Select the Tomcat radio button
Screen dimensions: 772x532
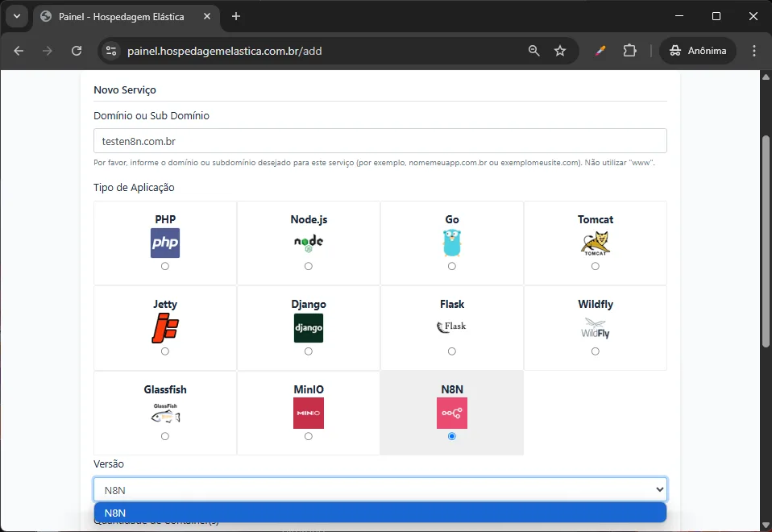596,266
